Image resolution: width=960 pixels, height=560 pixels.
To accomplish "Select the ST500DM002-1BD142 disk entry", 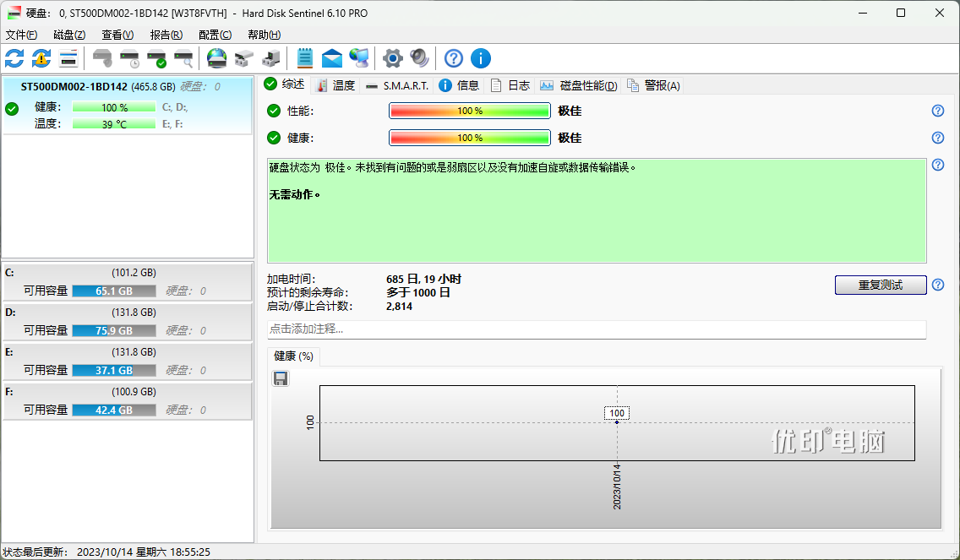I will [128, 106].
